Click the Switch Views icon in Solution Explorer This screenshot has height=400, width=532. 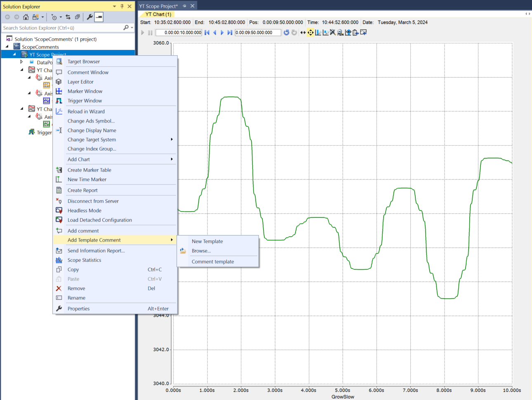pyautogui.click(x=35, y=17)
